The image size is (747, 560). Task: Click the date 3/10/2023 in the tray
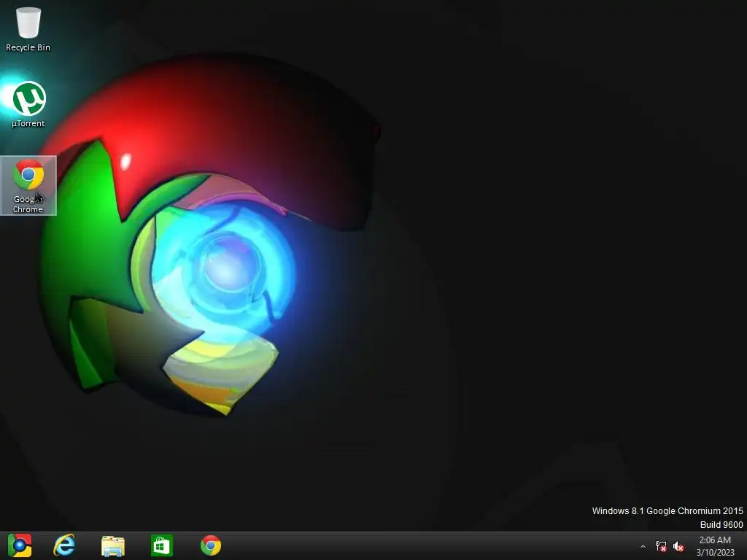[715, 553]
